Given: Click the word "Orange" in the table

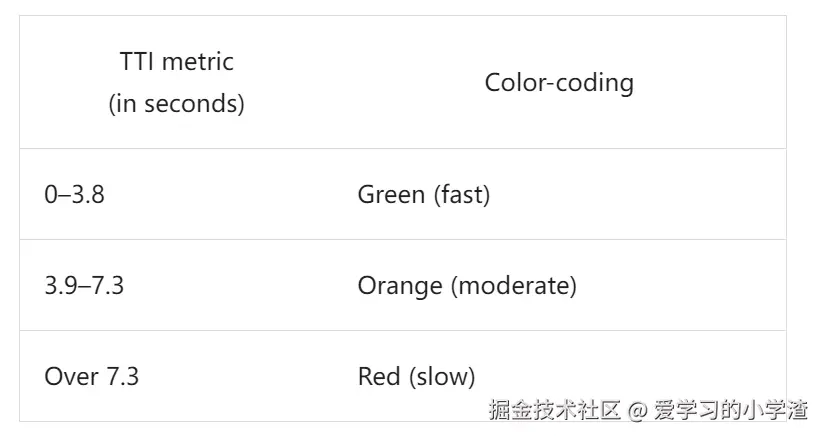Looking at the screenshot, I should point(399,286).
